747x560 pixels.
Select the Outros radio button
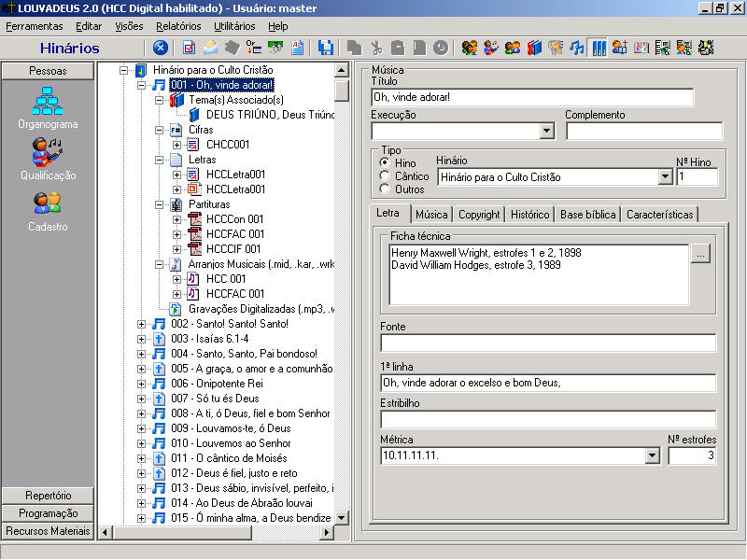coord(385,189)
